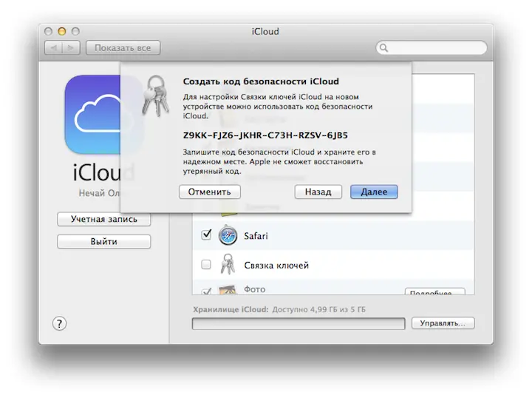Click the keychain icon next to Связка ключей

coord(228,264)
